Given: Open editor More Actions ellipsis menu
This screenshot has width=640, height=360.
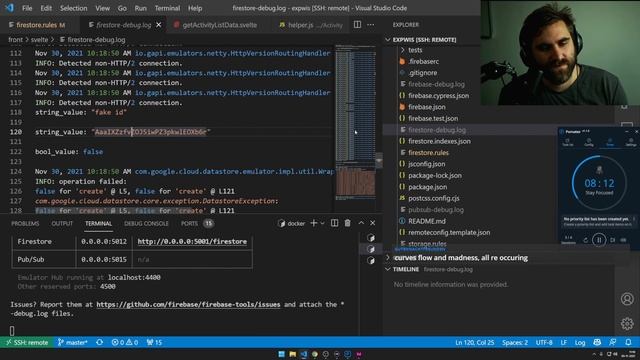Looking at the screenshot, I should [x=371, y=24].
